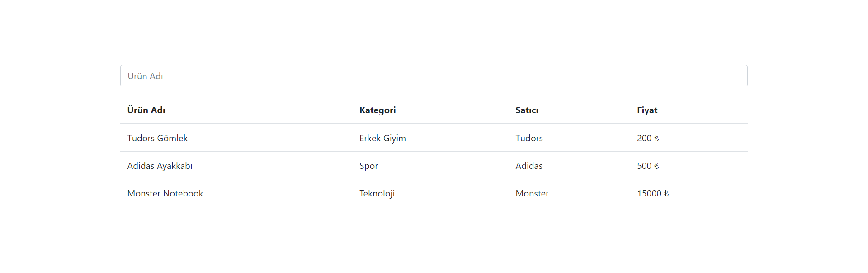Screen dimensions: 868x273
Task: Click the lira symbol next to 500
Action: [x=656, y=166]
